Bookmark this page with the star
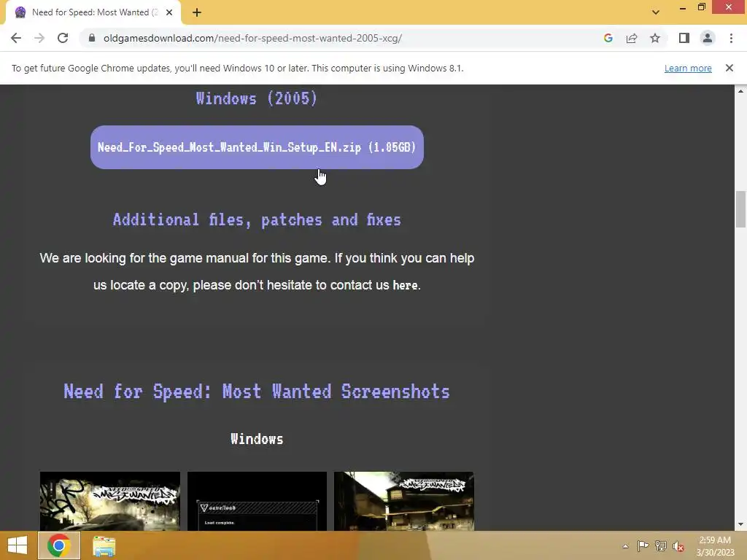Image resolution: width=747 pixels, height=560 pixels. (655, 38)
